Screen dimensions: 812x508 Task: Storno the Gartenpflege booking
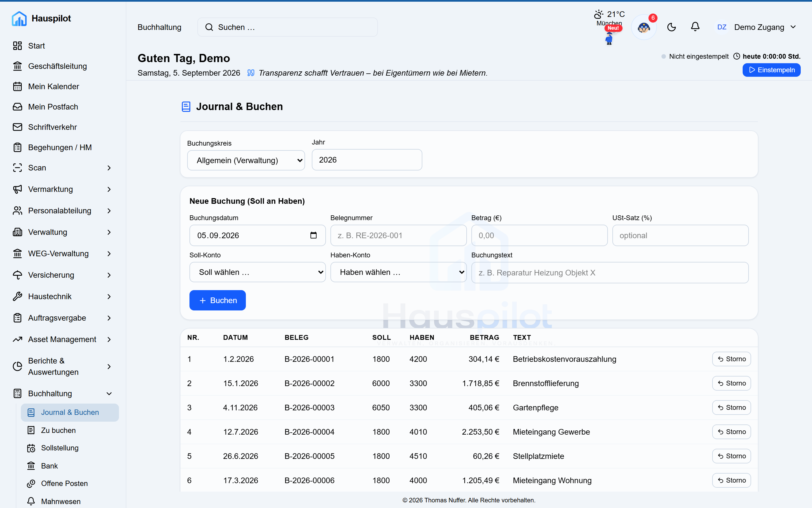click(731, 408)
